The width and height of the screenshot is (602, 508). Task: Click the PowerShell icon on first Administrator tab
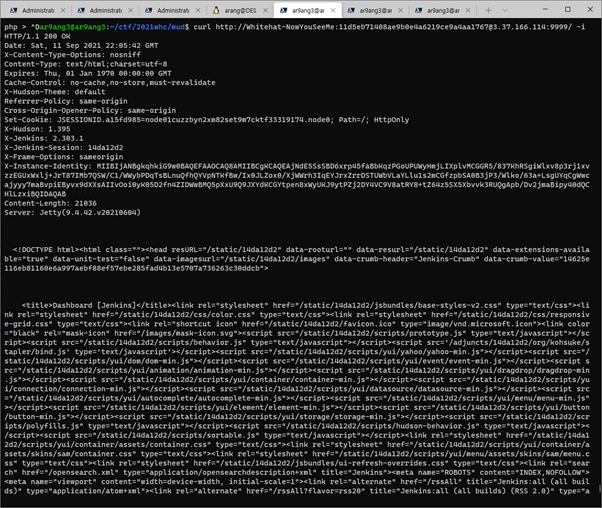pyautogui.click(x=13, y=10)
